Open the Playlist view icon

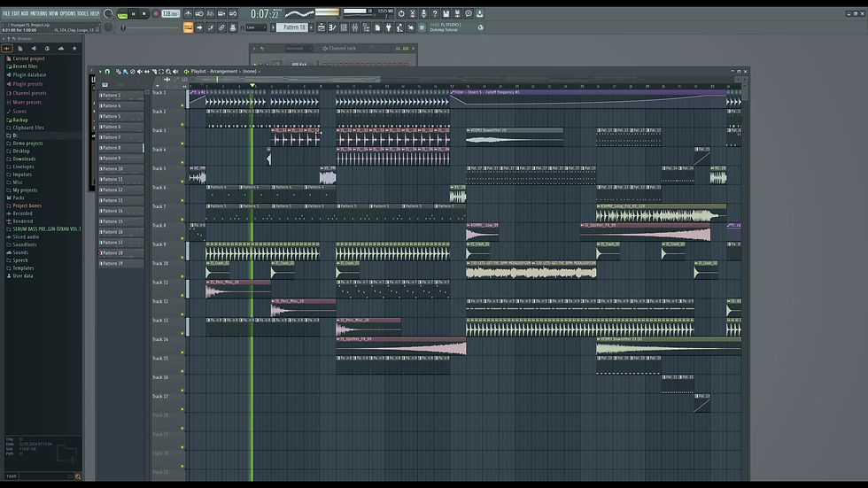[x=322, y=27]
